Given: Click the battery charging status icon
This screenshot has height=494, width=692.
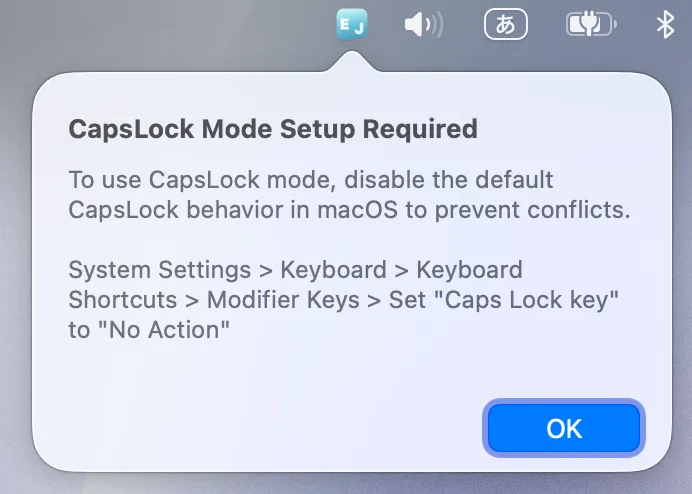Looking at the screenshot, I should point(591,24).
